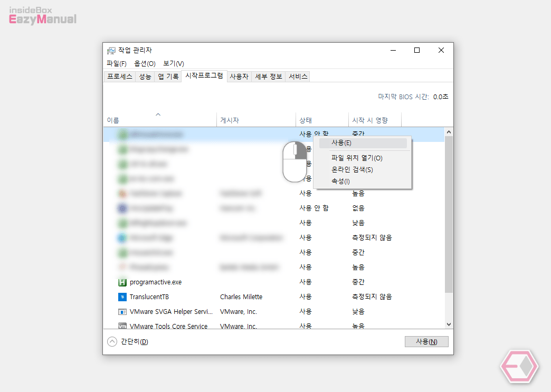Maximize the Task Manager window
Viewport: 551px width, 392px height.
click(x=417, y=50)
